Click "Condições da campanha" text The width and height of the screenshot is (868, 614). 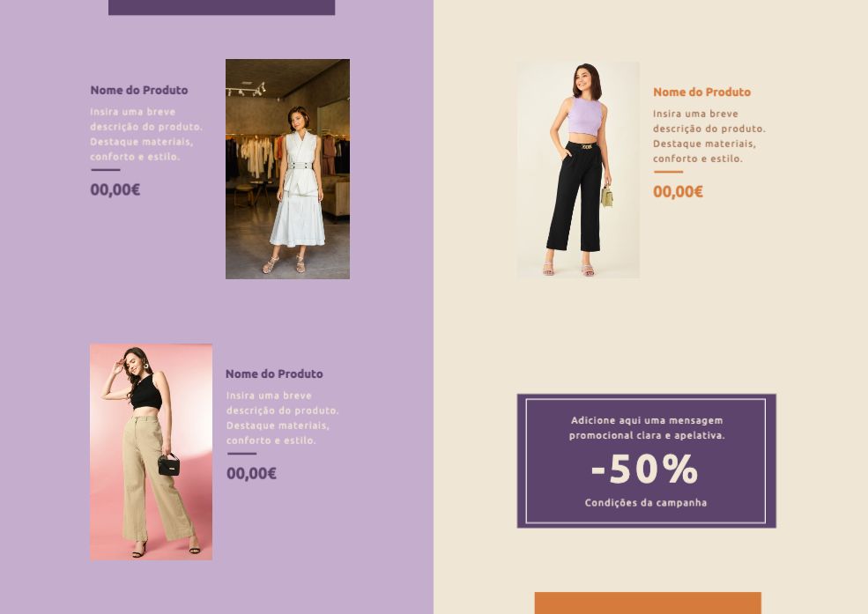[x=645, y=502]
